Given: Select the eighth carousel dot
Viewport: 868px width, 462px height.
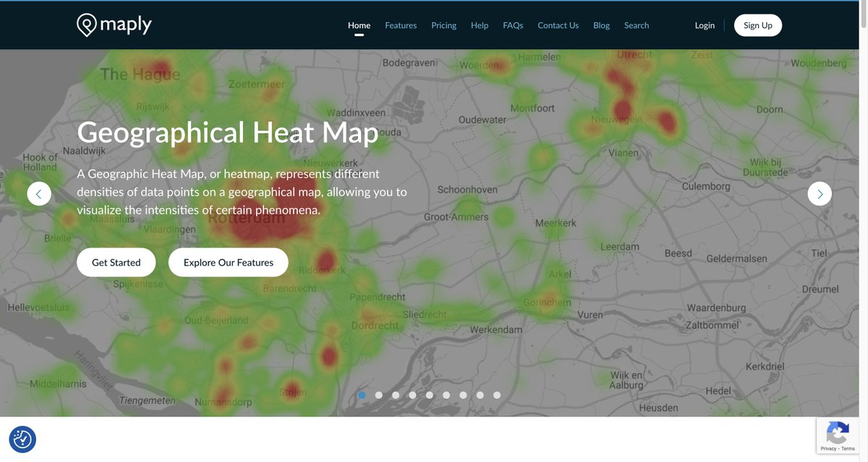Looking at the screenshot, I should pyautogui.click(x=480, y=395).
